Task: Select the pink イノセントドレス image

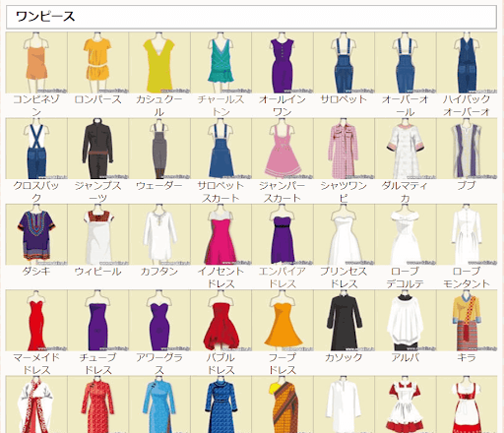Action: click(x=220, y=234)
